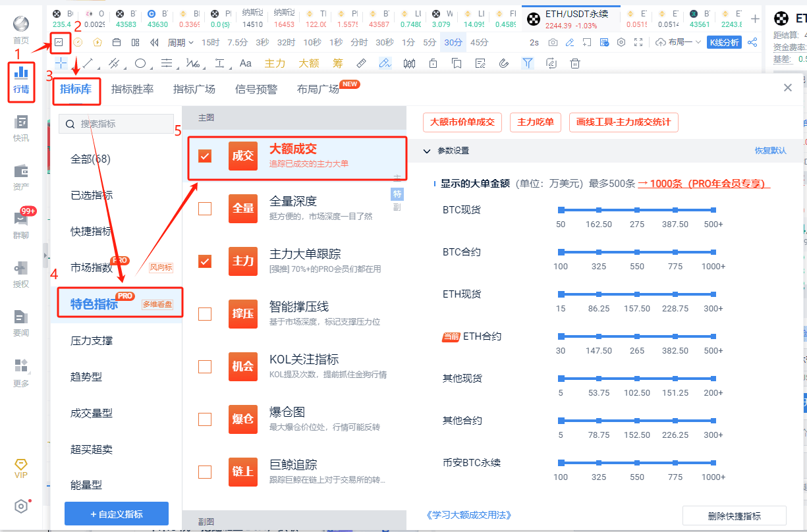This screenshot has width=807, height=532.
Task: Check the KOL关注指标 checkbox
Action: (x=205, y=366)
